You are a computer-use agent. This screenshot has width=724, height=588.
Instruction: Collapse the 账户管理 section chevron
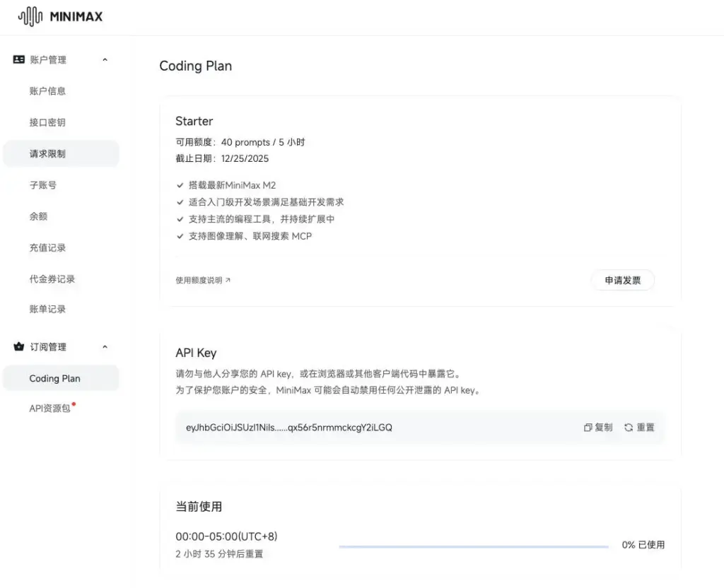[105, 60]
